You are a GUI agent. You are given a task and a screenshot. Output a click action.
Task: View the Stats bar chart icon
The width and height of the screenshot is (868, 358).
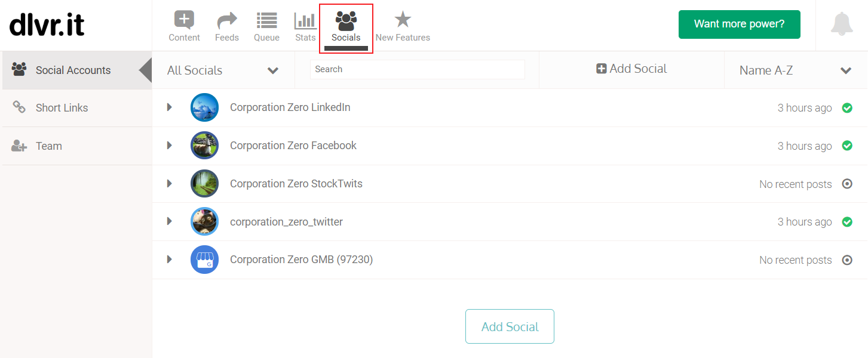[x=305, y=20]
